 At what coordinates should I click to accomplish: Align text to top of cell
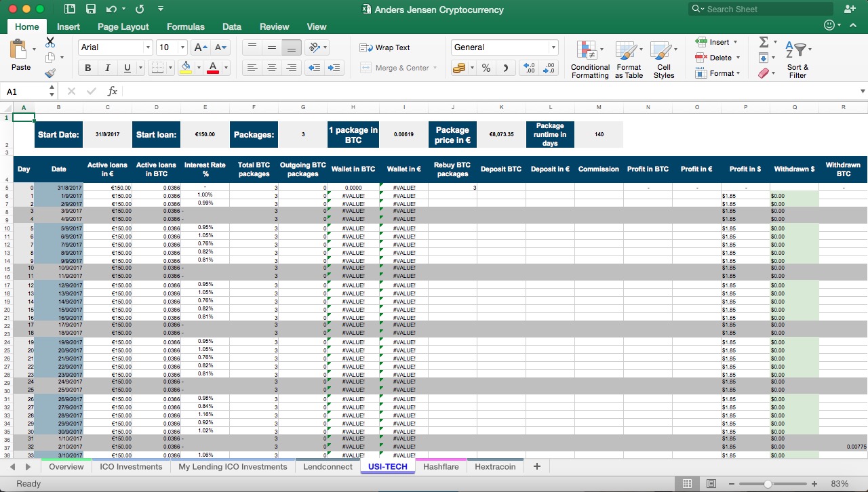[x=252, y=47]
